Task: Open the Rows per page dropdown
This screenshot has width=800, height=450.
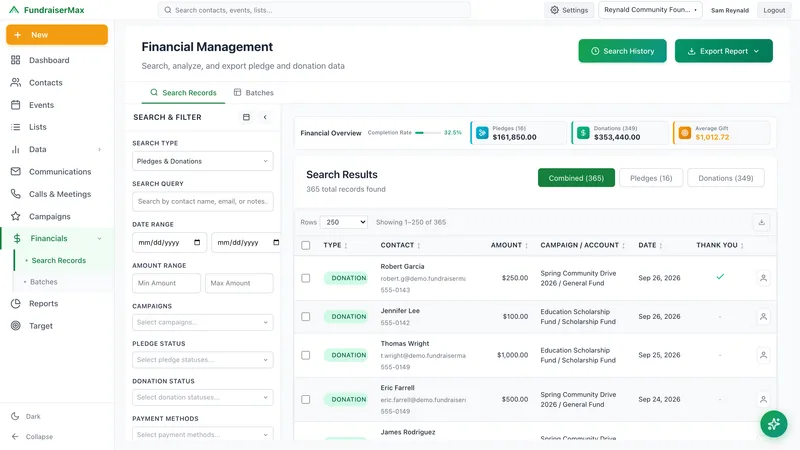Action: 343,222
